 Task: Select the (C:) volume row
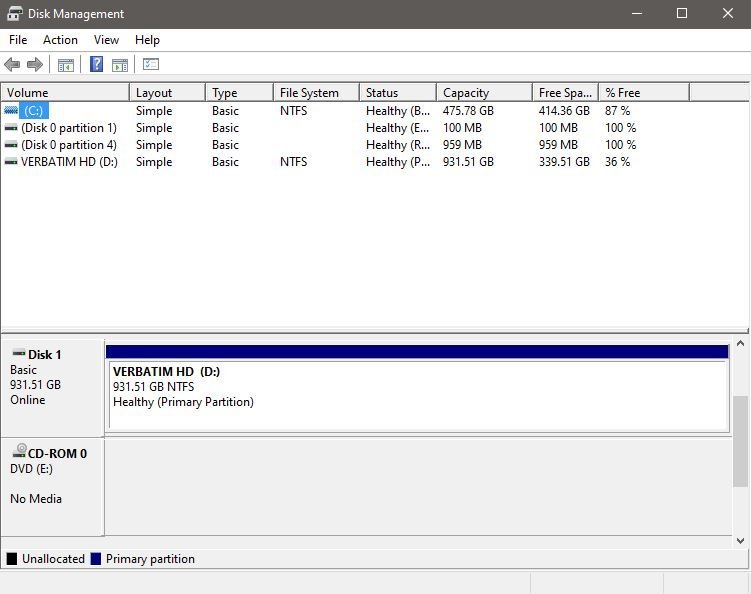(33, 111)
